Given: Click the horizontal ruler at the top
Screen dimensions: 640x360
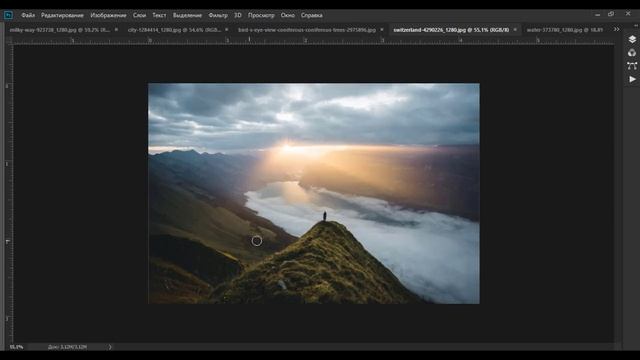Looking at the screenshot, I should pos(312,40).
